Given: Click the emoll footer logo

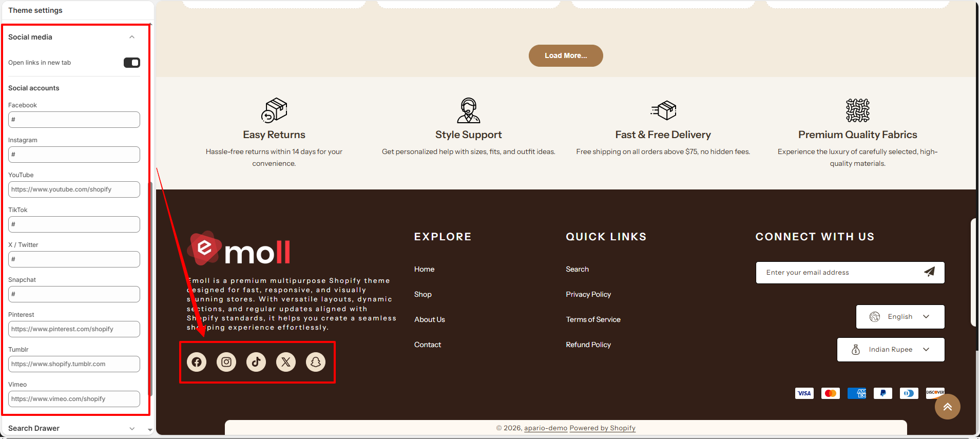Looking at the screenshot, I should (x=239, y=249).
